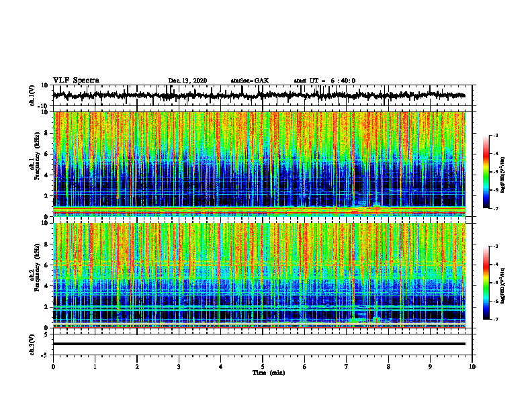
Task: Click the ch.1 color bar's log(PSD) unit label
Action: tap(503, 175)
